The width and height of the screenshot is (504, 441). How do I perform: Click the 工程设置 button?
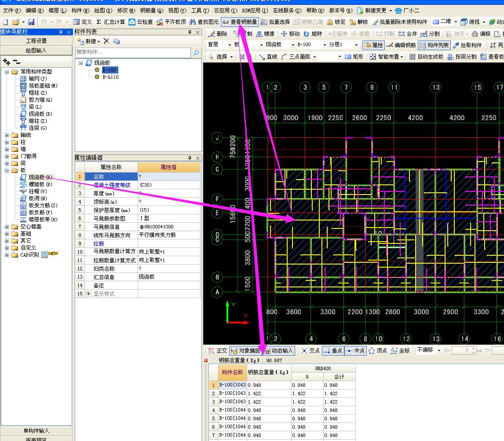(37, 41)
